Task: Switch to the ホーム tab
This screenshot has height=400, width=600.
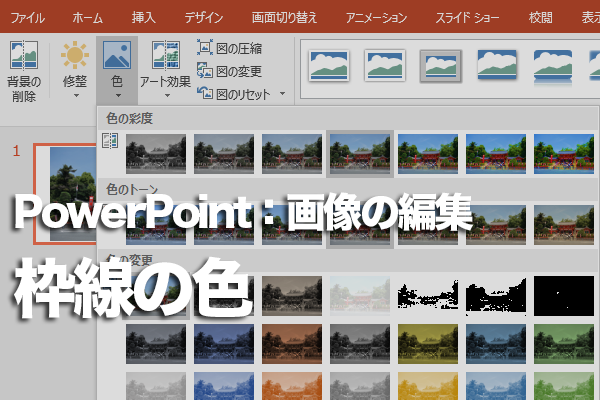Action: [x=88, y=18]
